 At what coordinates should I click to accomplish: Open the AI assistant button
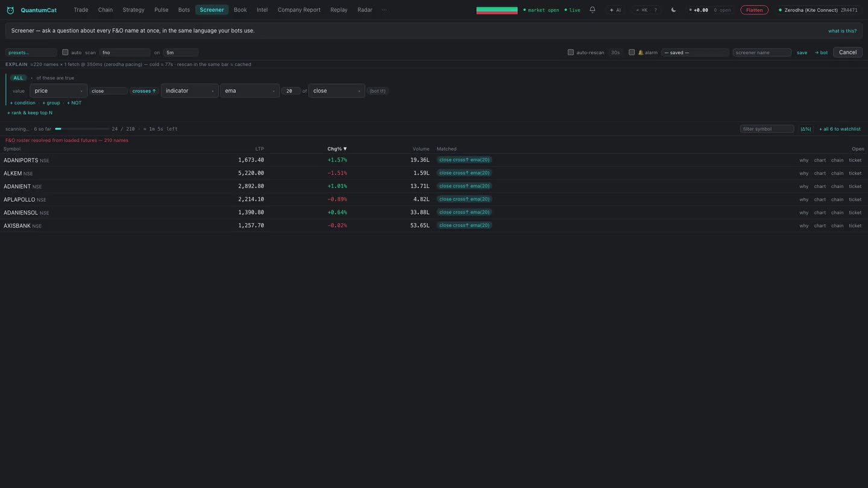[x=615, y=10]
